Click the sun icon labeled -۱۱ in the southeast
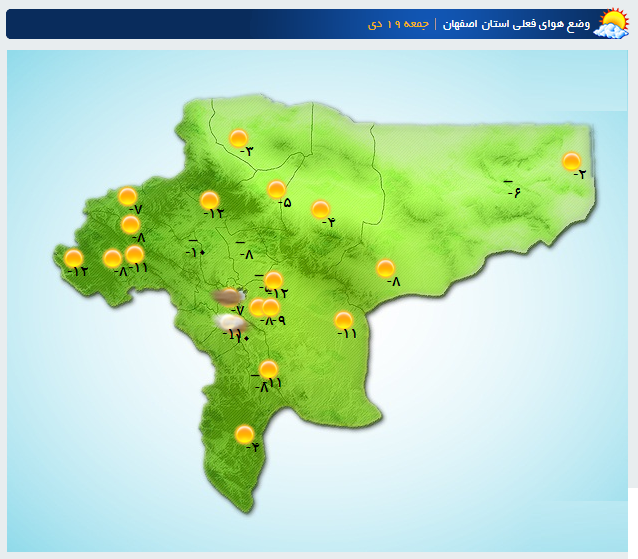The height and width of the screenshot is (559, 638). 344,321
